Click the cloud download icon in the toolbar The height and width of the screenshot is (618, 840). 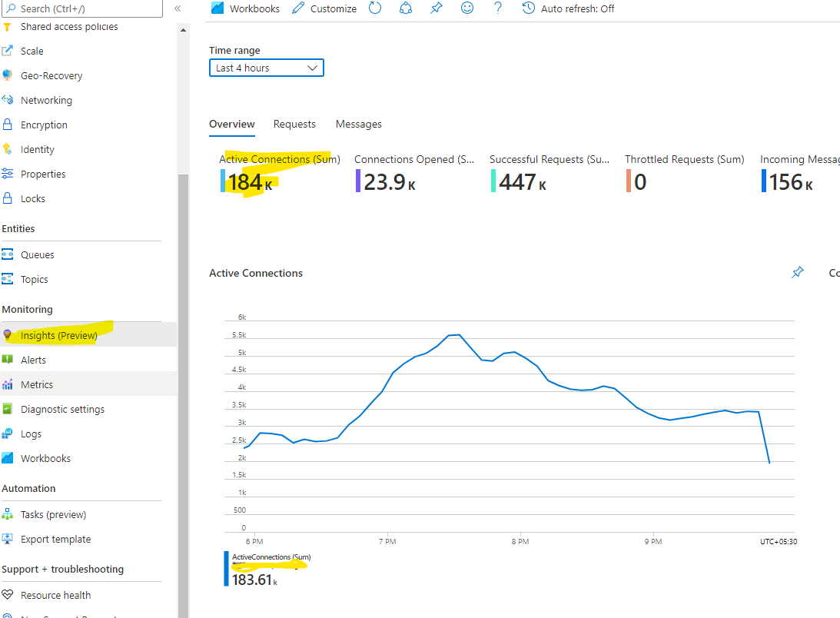[405, 8]
